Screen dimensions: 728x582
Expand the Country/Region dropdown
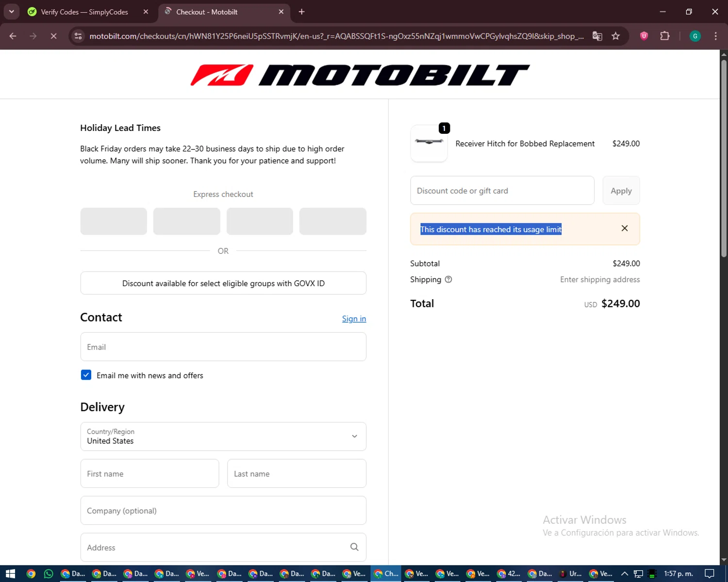coord(223,436)
